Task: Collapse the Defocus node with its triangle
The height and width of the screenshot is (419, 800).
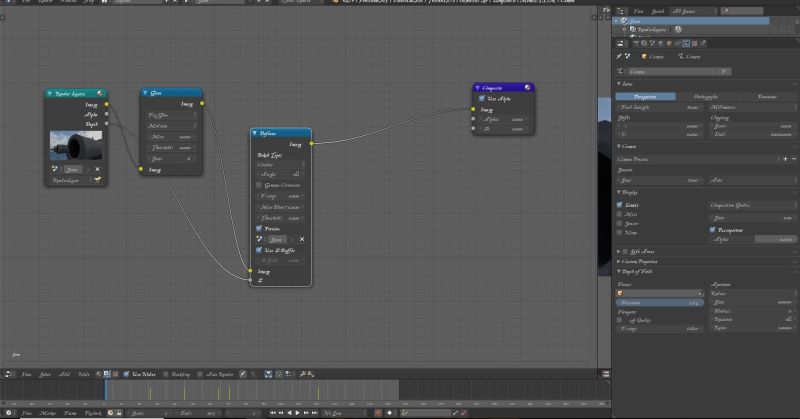Action: click(255, 133)
